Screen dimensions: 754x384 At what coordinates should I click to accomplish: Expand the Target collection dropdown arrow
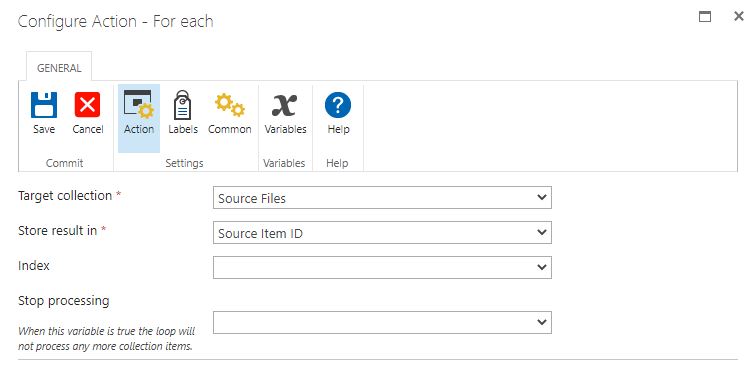tap(541, 198)
